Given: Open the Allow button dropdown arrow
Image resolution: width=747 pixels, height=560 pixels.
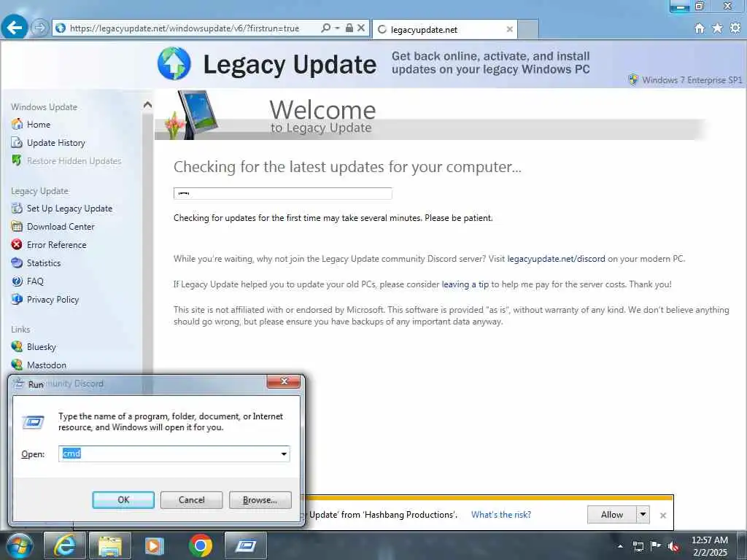Looking at the screenshot, I should click(x=643, y=515).
